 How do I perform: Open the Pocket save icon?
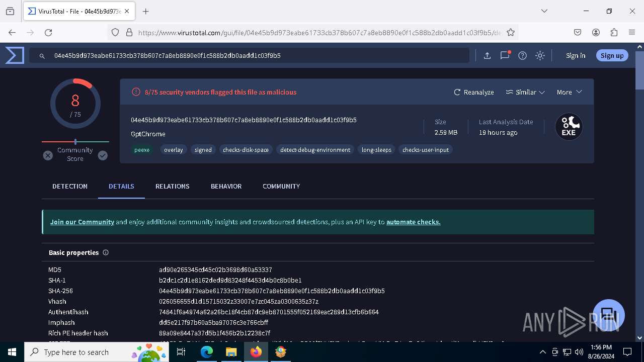[578, 32]
